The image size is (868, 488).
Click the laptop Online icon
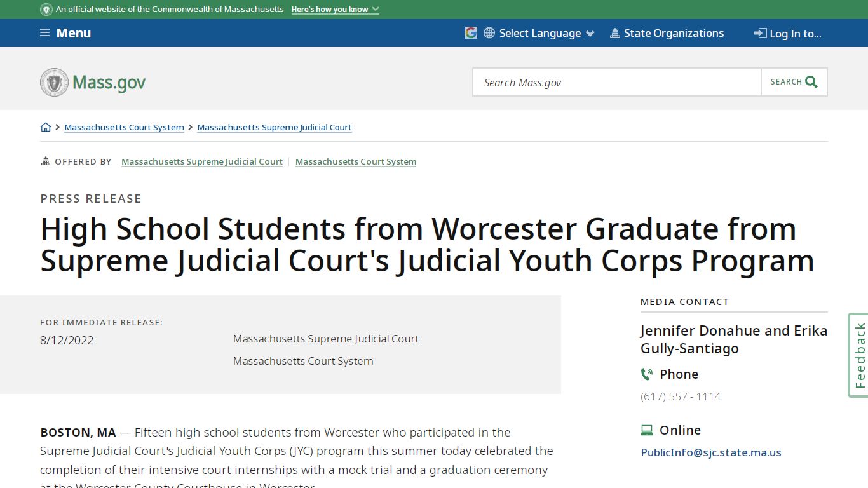tap(647, 430)
